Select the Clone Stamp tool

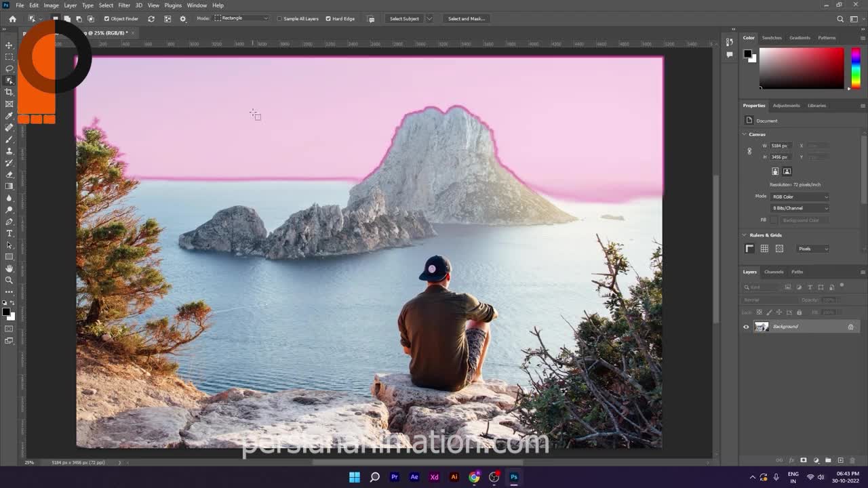tap(9, 151)
